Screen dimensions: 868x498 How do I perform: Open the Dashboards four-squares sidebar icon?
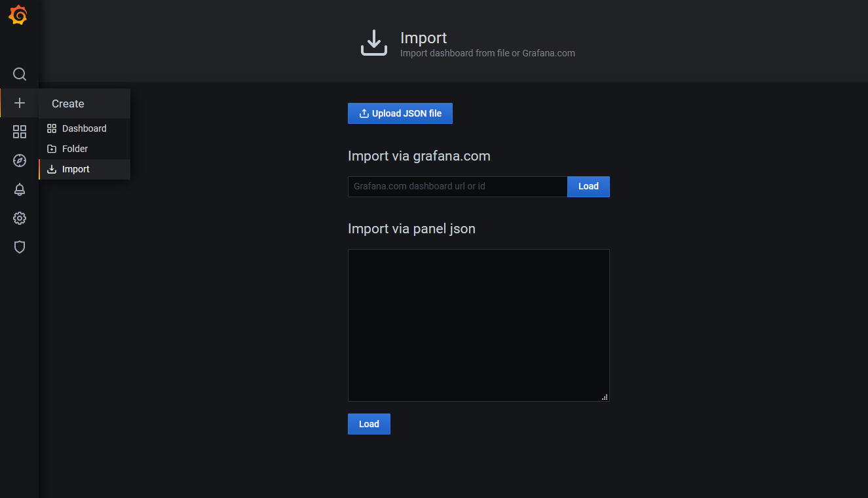pyautogui.click(x=20, y=132)
